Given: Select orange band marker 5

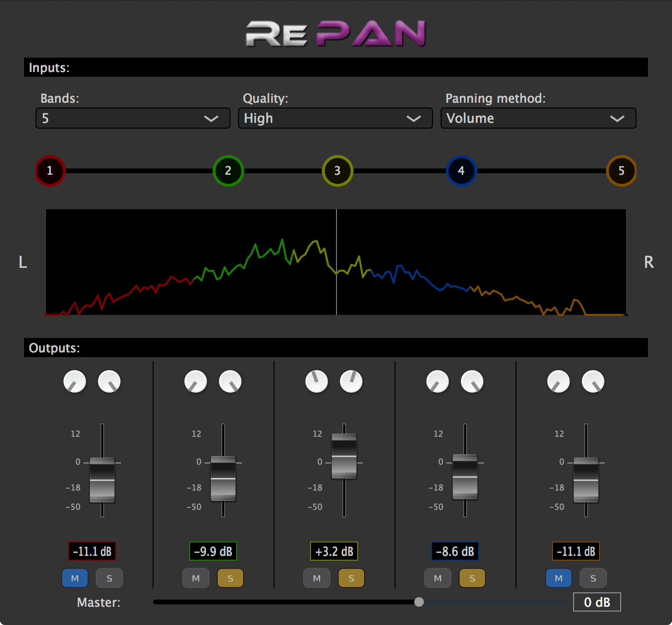Looking at the screenshot, I should 622,171.
